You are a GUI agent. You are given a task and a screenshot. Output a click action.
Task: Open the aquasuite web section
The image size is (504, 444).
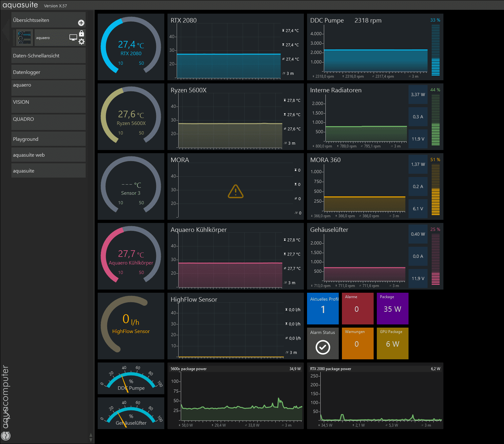coord(49,155)
